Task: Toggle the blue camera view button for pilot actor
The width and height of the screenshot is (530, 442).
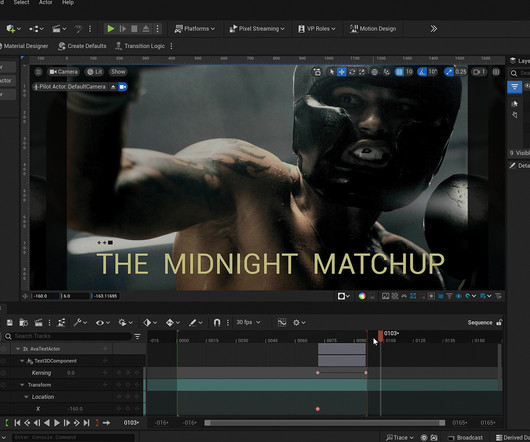Action: 123,87
